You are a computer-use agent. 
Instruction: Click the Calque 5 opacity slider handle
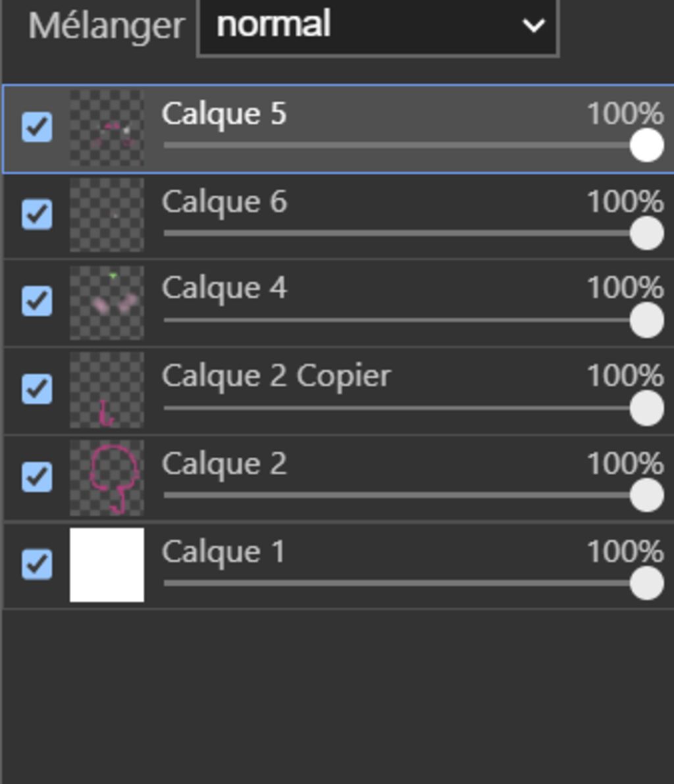pyautogui.click(x=646, y=145)
